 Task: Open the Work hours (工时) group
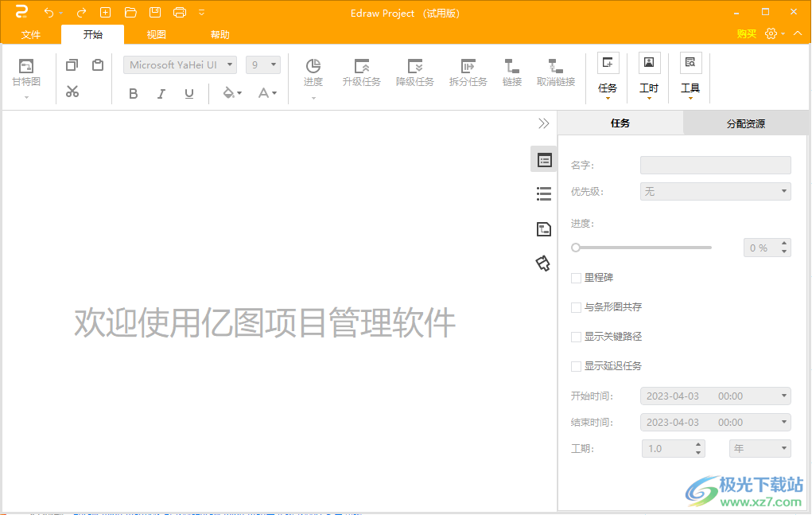pos(649,76)
